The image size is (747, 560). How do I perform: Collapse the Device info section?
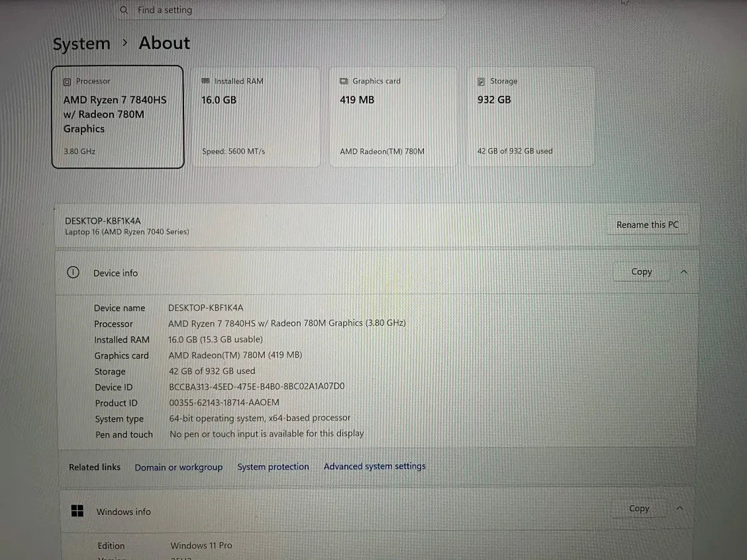coord(683,271)
